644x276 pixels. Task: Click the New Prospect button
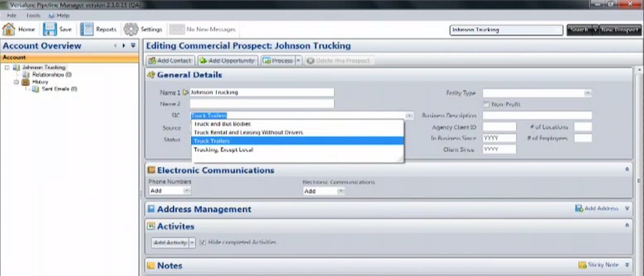[x=620, y=30]
